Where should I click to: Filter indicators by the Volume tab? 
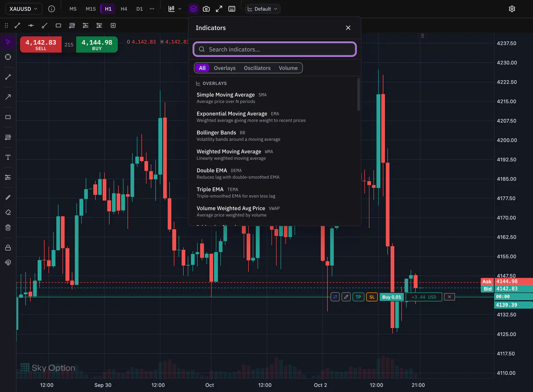(x=288, y=68)
